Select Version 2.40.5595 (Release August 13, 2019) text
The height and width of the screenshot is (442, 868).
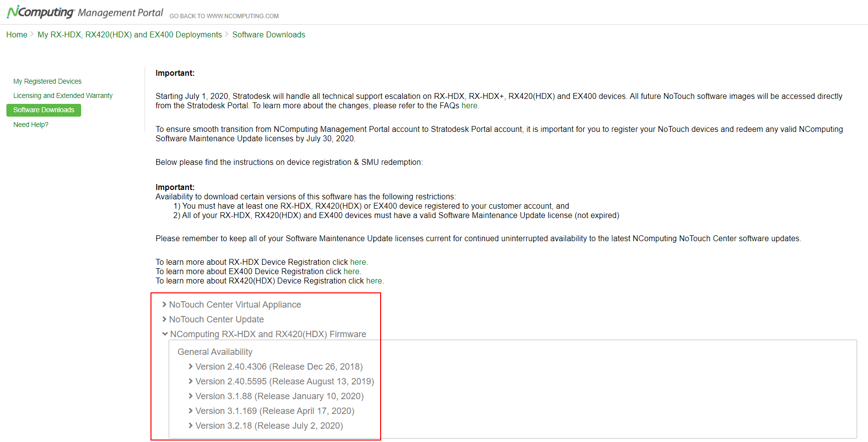(285, 381)
